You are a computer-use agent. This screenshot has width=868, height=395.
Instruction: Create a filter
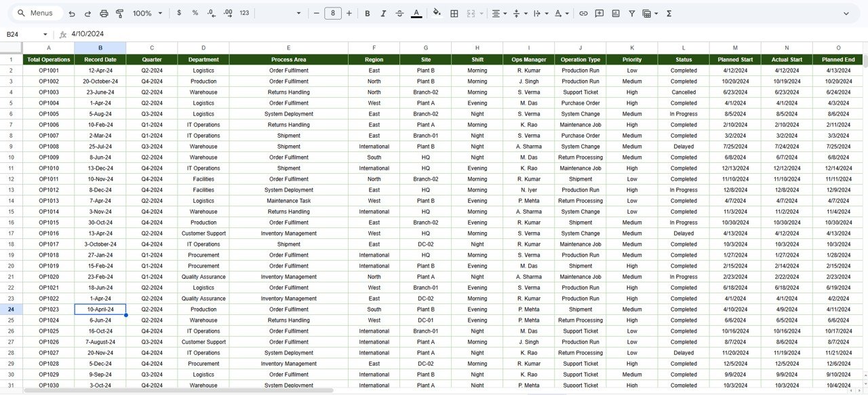(631, 13)
